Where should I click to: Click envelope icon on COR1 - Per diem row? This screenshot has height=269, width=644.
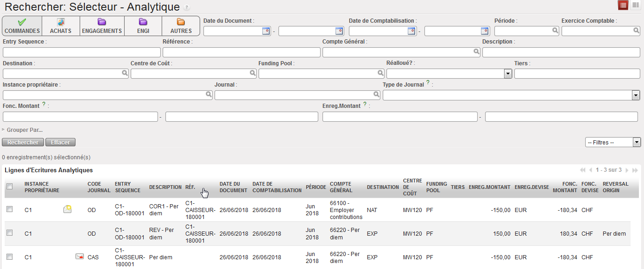click(67, 210)
